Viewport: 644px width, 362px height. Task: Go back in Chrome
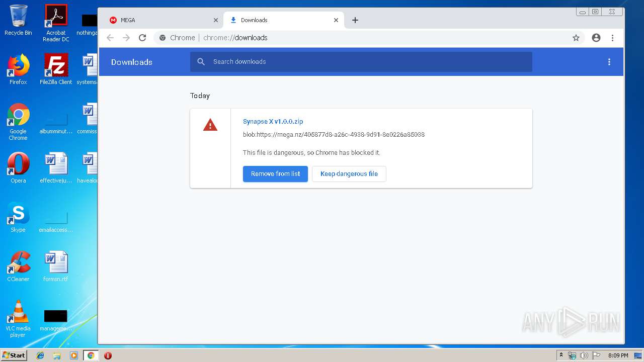coord(110,38)
